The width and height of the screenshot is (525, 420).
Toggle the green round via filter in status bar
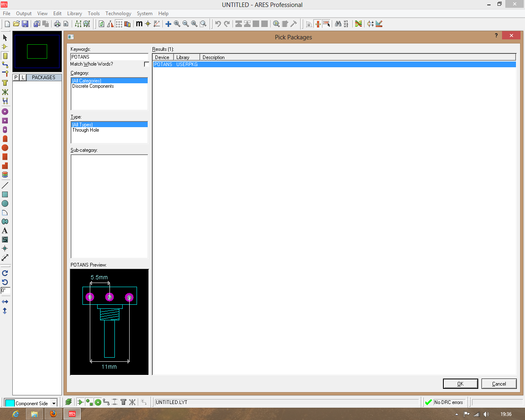pyautogui.click(x=98, y=402)
